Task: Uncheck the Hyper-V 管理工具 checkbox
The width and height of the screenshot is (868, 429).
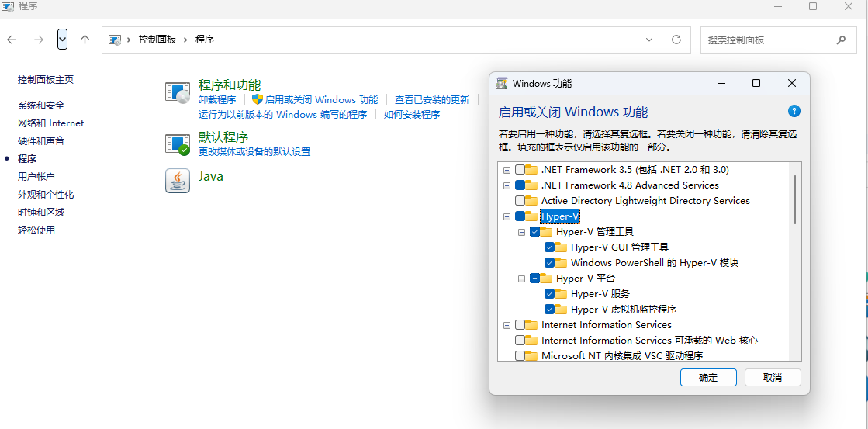Action: pos(534,231)
